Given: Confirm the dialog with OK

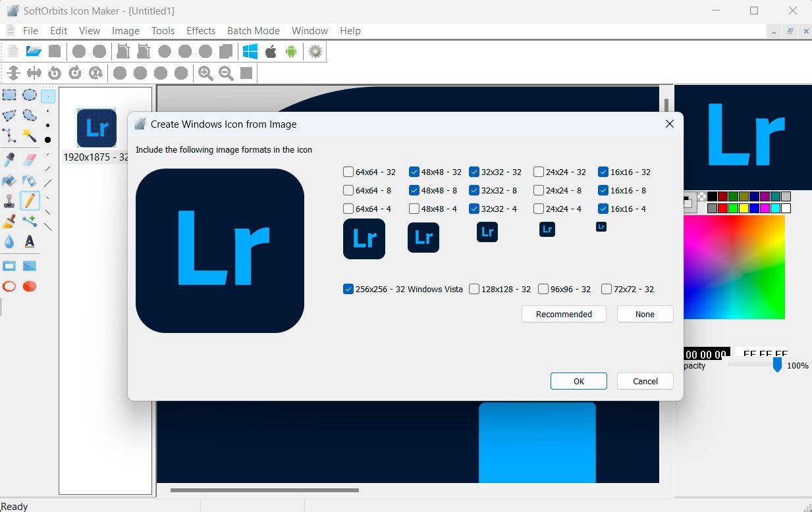Looking at the screenshot, I should (x=579, y=381).
